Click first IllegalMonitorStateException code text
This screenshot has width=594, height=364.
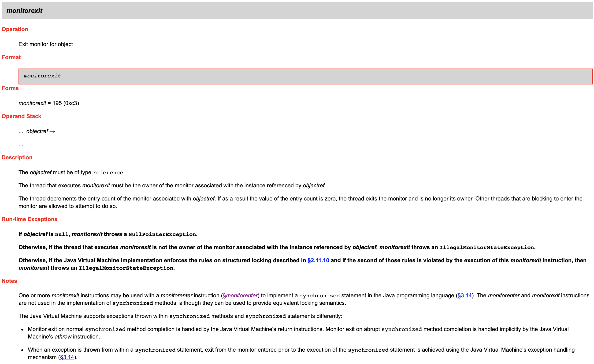(x=486, y=248)
